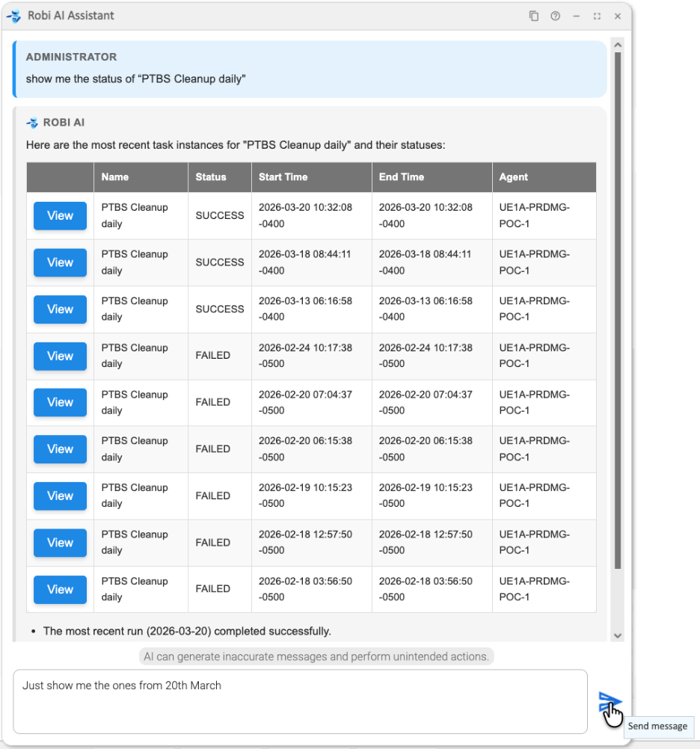Screen dimensions: 700x749
Task: Minimize the Robi AI Assistant panel
Action: click(x=576, y=16)
